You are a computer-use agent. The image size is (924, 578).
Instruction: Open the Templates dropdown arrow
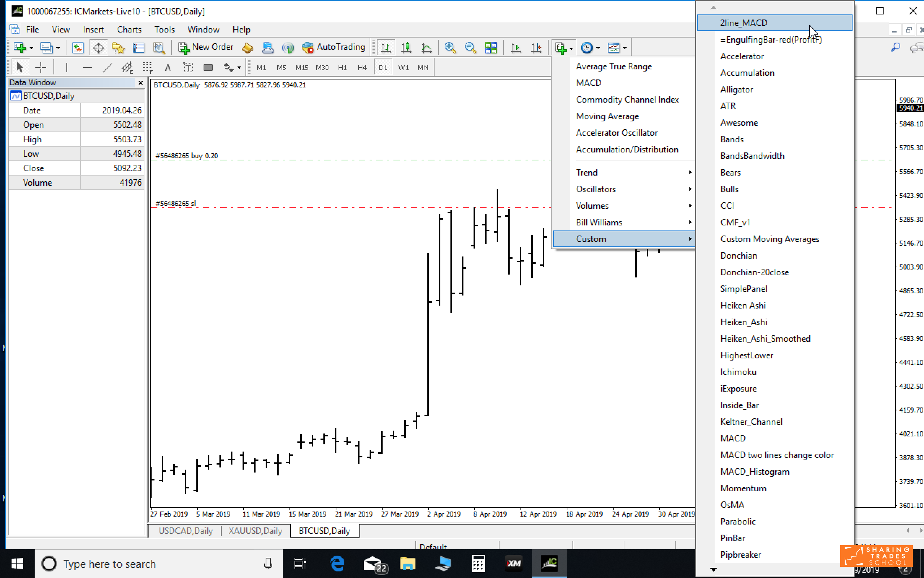pos(625,48)
